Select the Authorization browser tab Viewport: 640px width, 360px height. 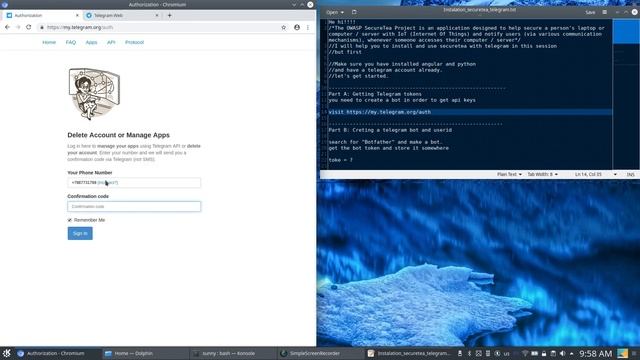point(43,15)
